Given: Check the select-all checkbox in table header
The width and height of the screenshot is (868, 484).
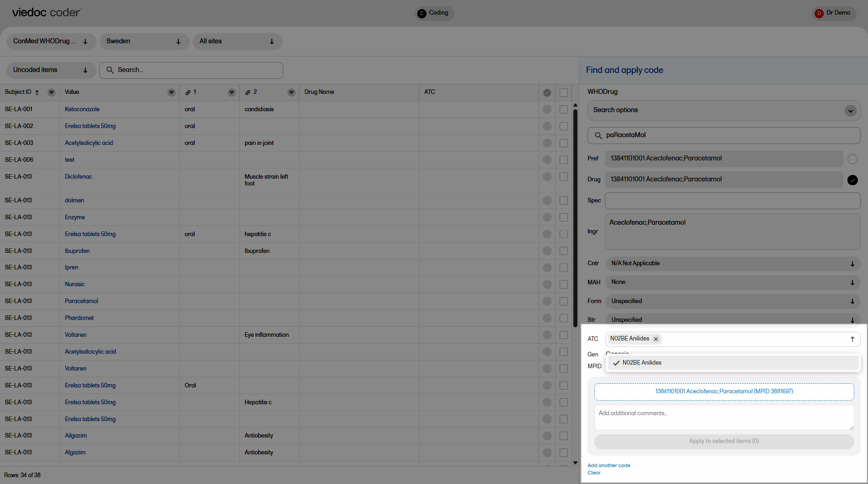Looking at the screenshot, I should tap(564, 93).
